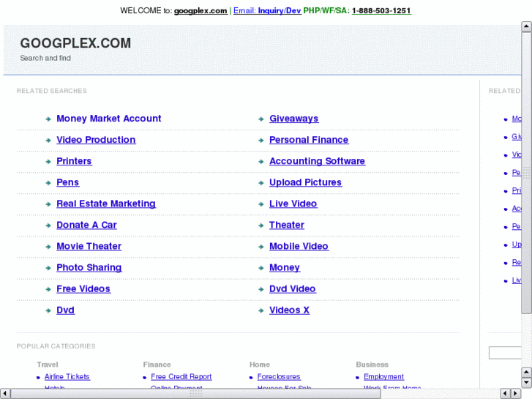Screen dimensions: 532x399
Task: Open the Mobile Video link
Action: click(299, 246)
